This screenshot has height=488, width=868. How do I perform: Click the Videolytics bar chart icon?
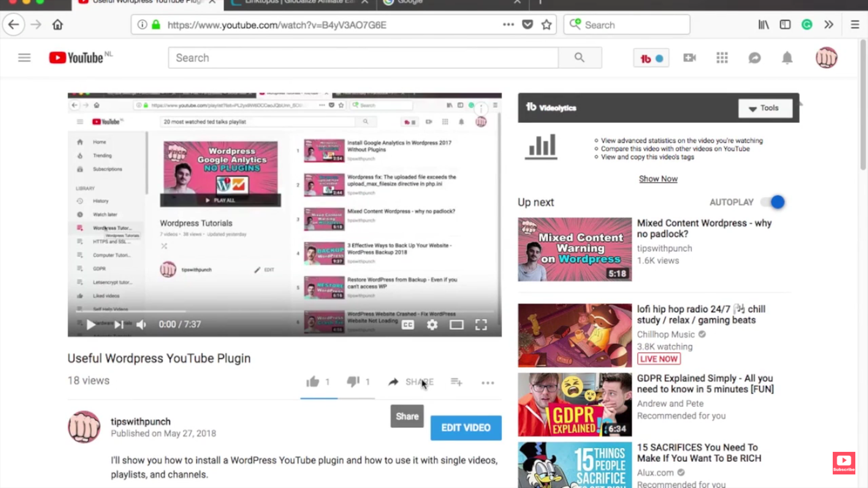(541, 147)
